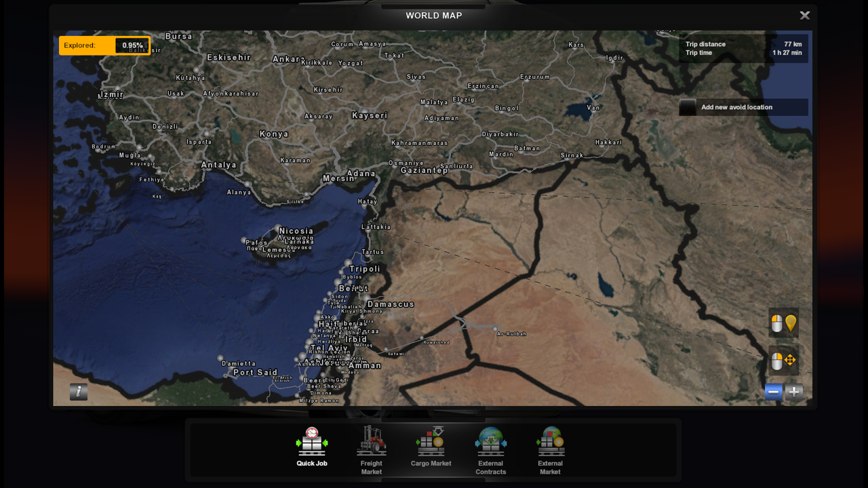Click the Bursa city label
Image resolution: width=868 pixels, height=488 pixels.
point(178,36)
